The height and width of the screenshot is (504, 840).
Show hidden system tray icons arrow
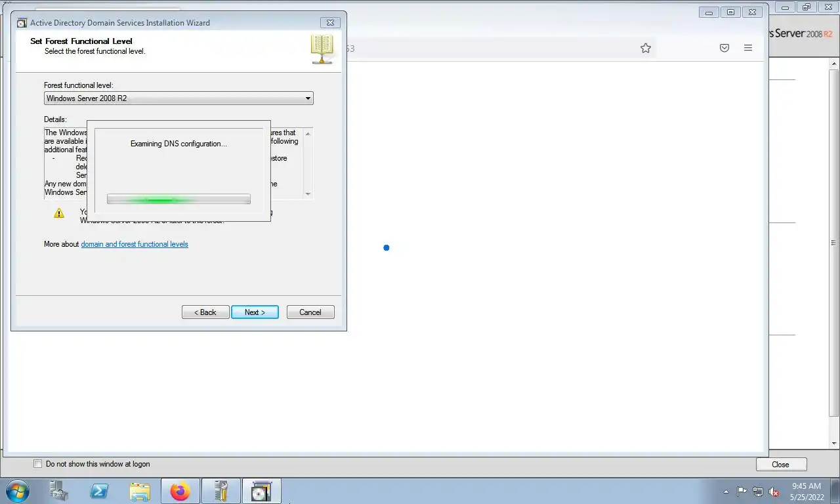tap(726, 492)
